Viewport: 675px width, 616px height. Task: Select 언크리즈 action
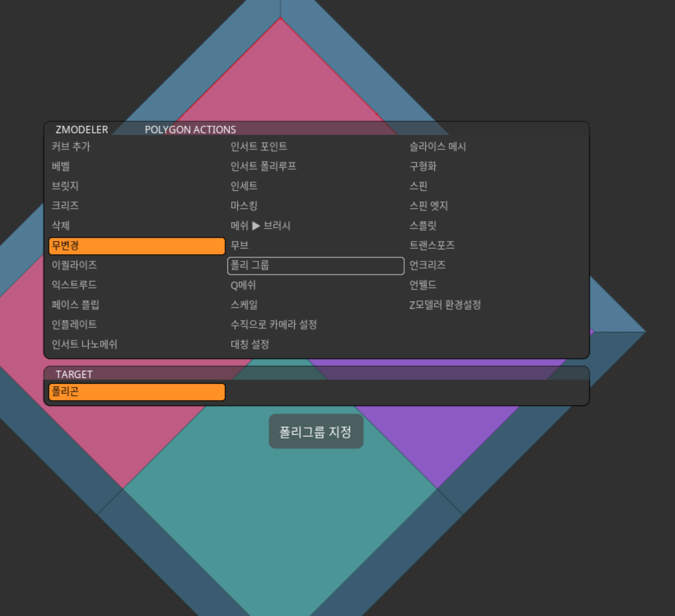tap(495, 265)
